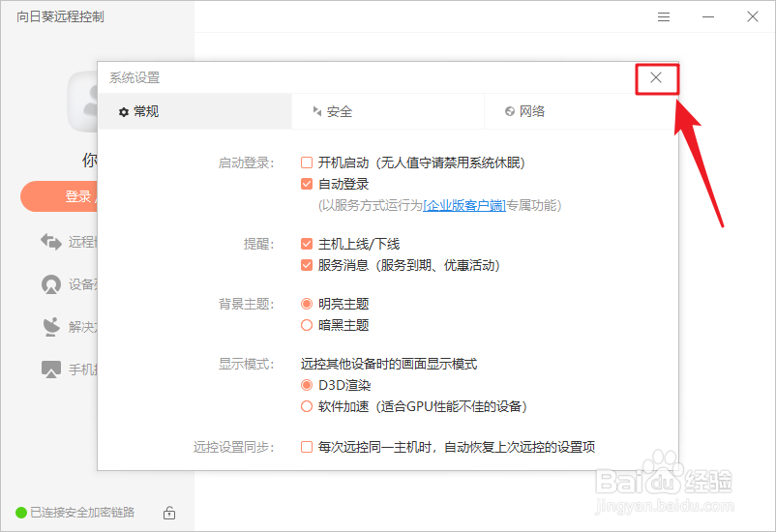Click 远控其他设备时的画面显示模式 description text
The height and width of the screenshot is (532, 776).
click(389, 365)
